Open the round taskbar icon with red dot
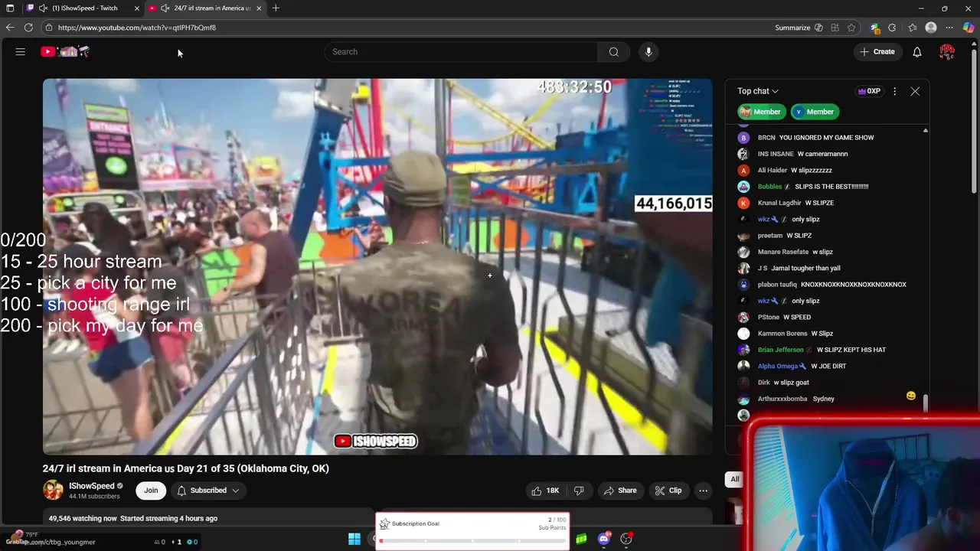Screen dimensions: 980x551 coord(626,539)
